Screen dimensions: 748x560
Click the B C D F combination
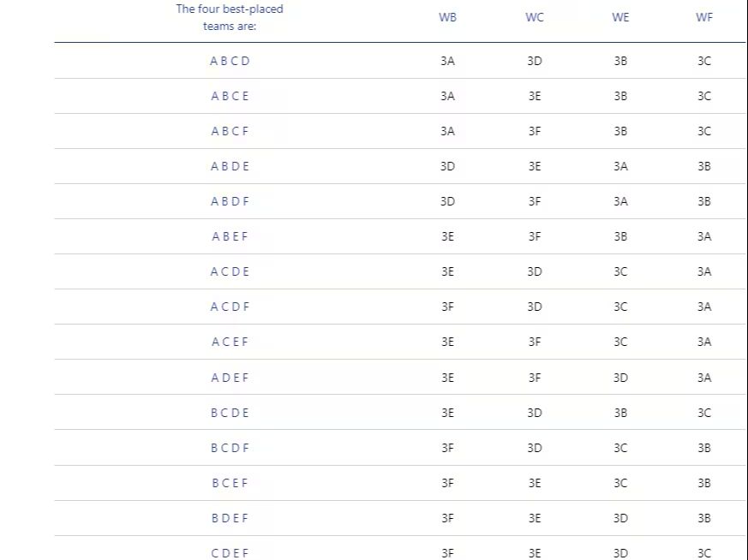pos(230,448)
